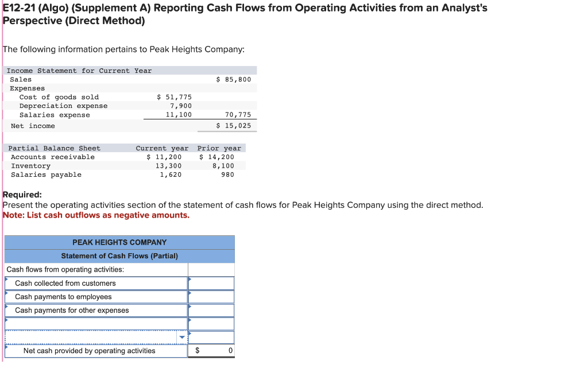This screenshot has width=588, height=368.
Task: Click the PEAK HEIGHTS COMPANY header row
Action: click(119, 242)
